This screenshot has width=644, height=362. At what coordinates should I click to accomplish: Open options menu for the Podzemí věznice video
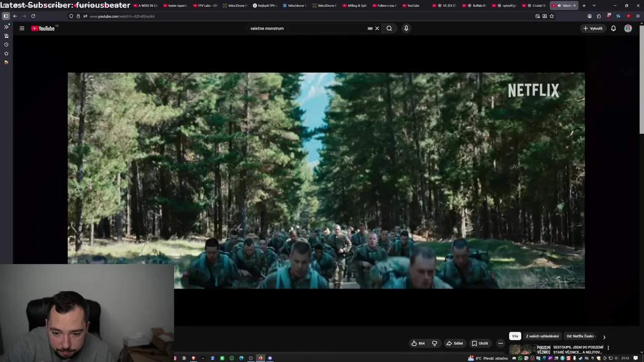point(608,347)
